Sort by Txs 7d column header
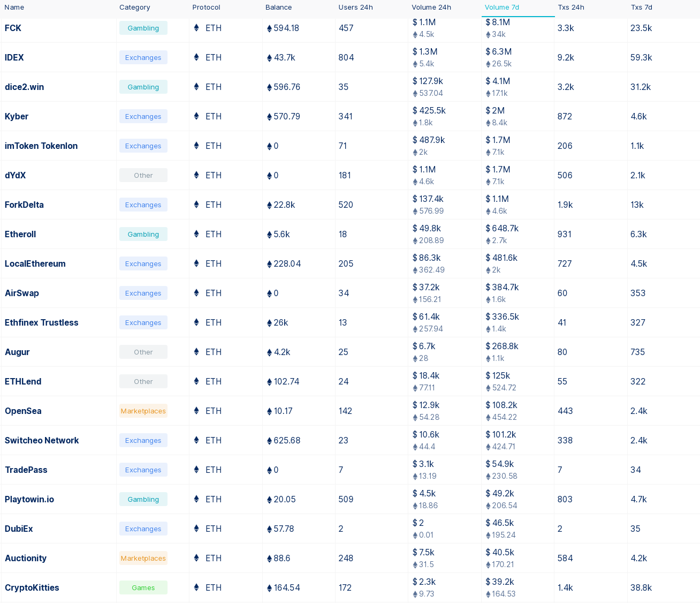 click(x=642, y=7)
